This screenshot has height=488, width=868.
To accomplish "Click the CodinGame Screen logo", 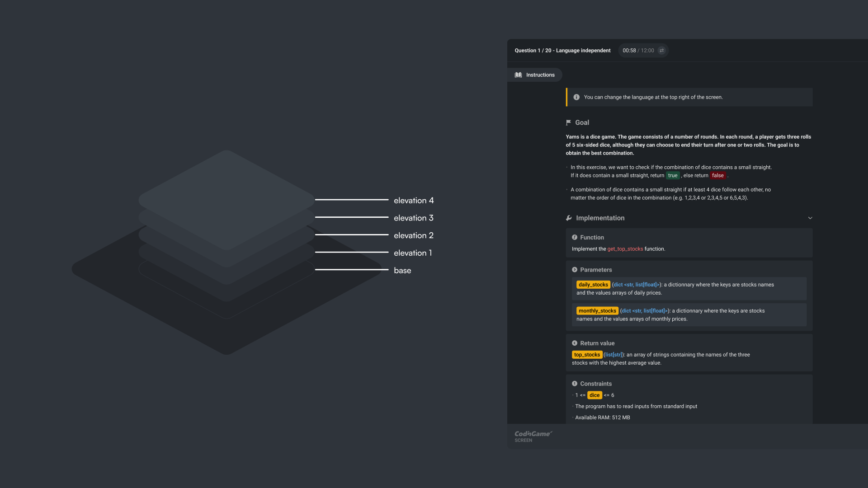I will click(x=533, y=436).
